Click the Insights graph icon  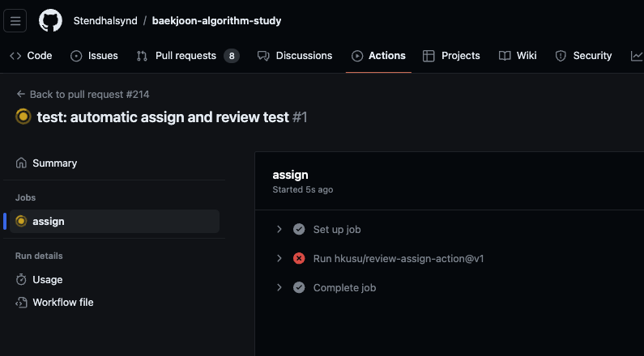tap(637, 56)
